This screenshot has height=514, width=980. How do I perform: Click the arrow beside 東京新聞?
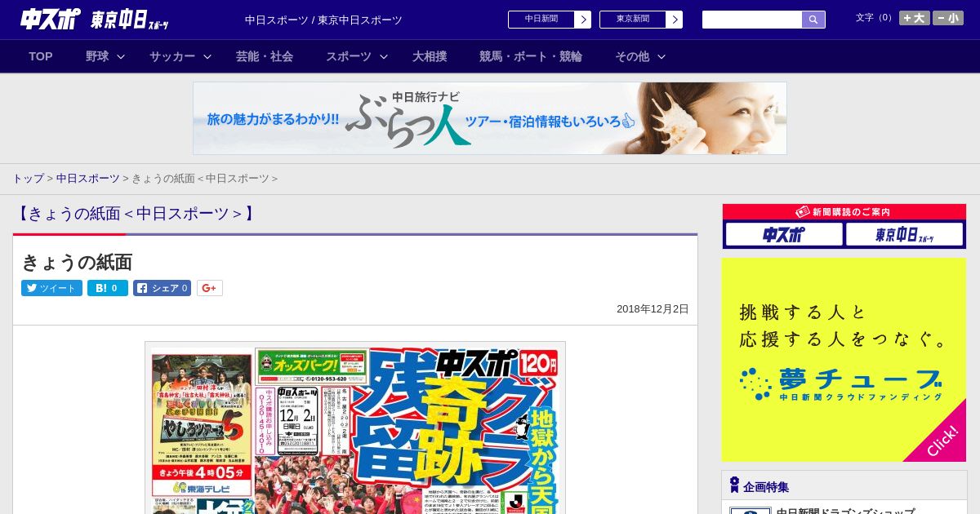[x=674, y=20]
